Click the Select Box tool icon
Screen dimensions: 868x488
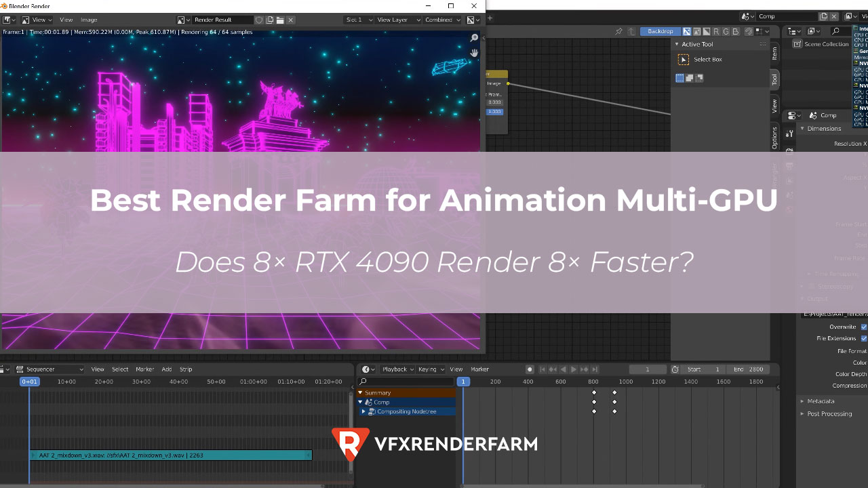click(x=684, y=60)
